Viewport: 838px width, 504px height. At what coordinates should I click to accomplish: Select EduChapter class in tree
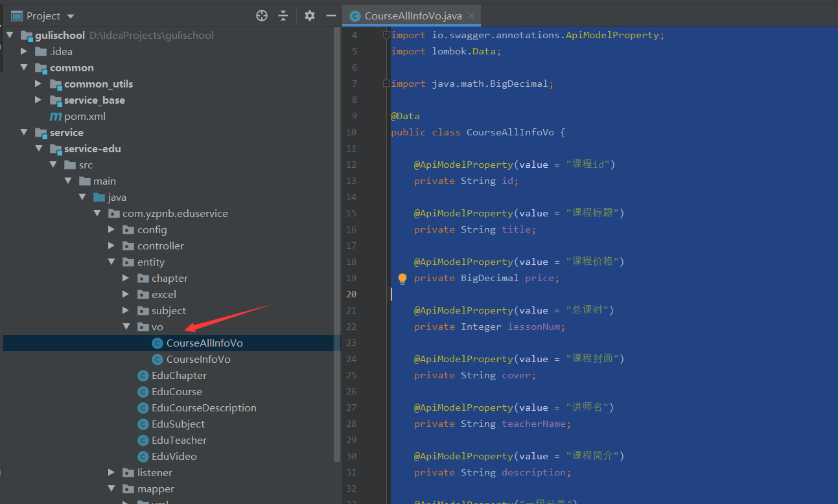tap(180, 375)
